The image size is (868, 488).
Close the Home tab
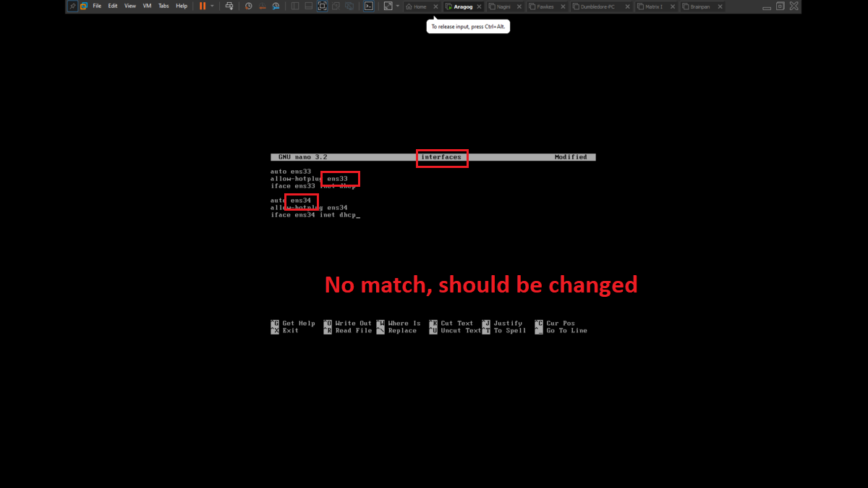click(435, 7)
